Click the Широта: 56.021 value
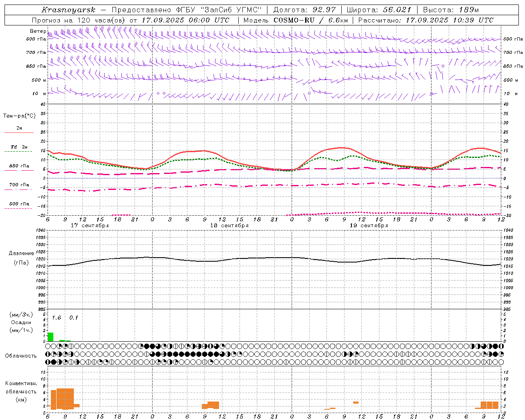The height and width of the screenshot is (420, 525). tap(379, 10)
